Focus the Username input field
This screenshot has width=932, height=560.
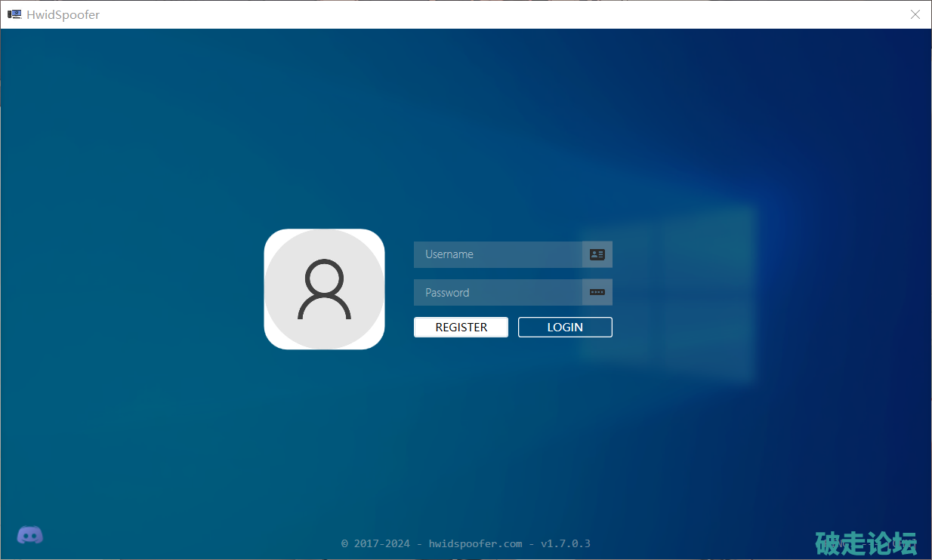(498, 254)
